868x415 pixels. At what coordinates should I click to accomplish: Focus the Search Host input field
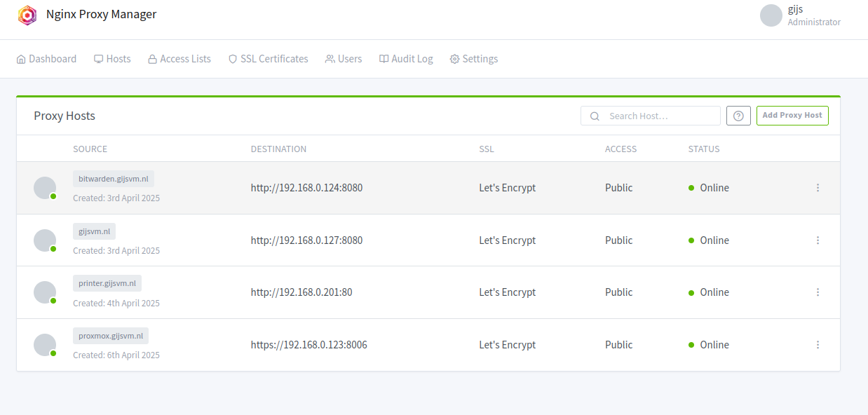click(x=651, y=116)
